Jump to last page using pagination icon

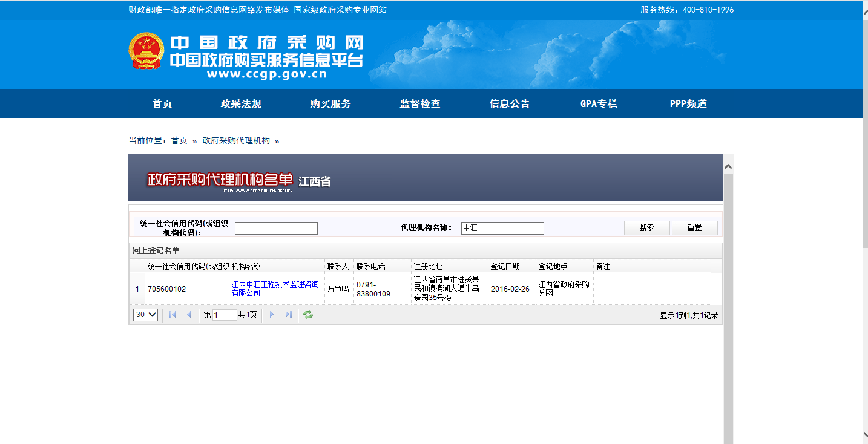pos(288,315)
